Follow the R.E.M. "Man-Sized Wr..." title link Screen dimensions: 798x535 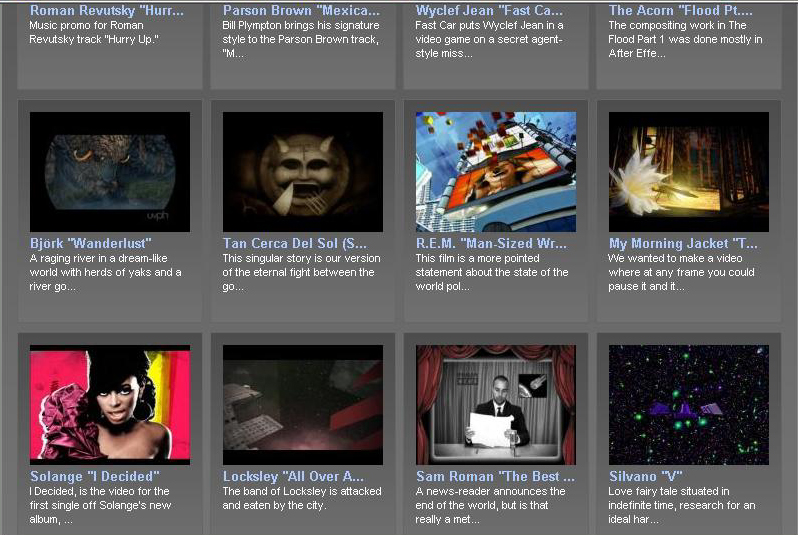click(x=491, y=243)
